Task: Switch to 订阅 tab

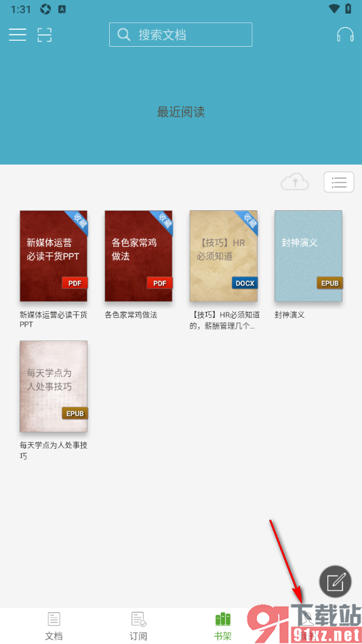Action: tap(138, 626)
